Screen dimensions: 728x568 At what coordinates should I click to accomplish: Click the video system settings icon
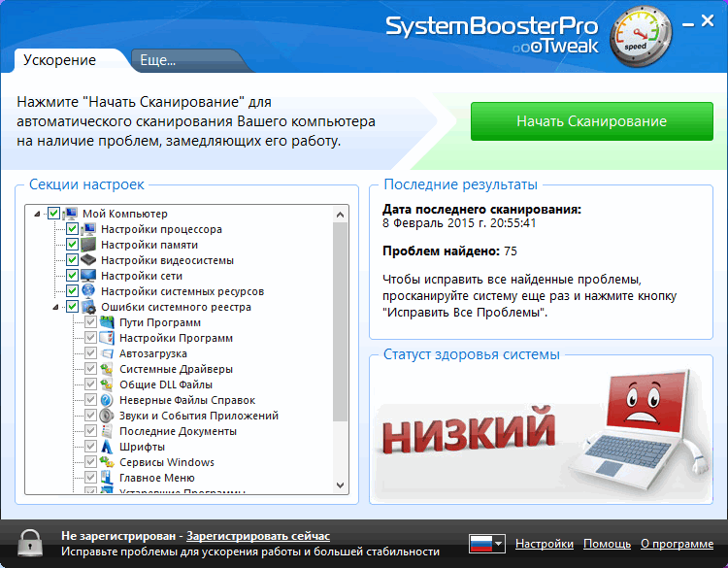88,260
